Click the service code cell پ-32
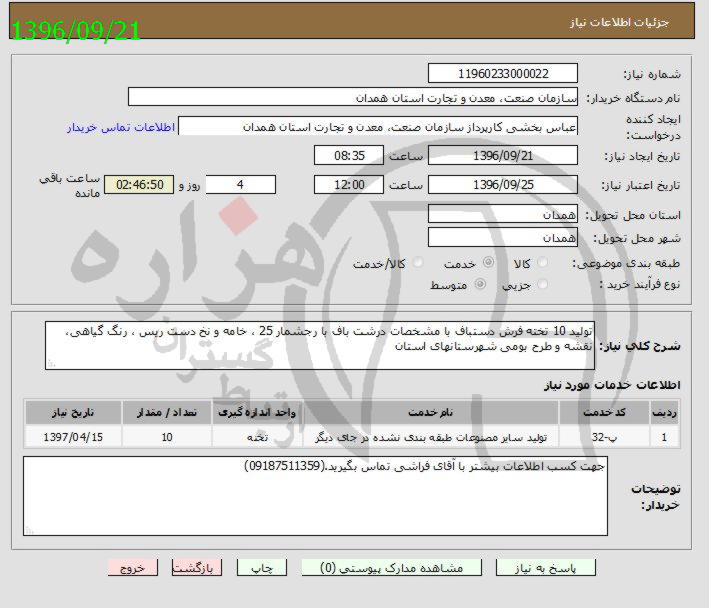Screen dimensions: 709x608 605,437
